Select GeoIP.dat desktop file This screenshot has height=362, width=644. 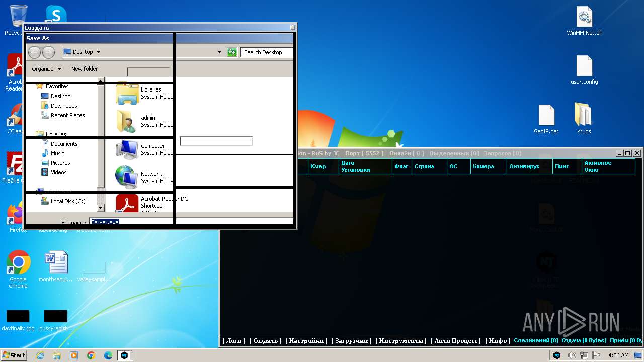point(546,120)
